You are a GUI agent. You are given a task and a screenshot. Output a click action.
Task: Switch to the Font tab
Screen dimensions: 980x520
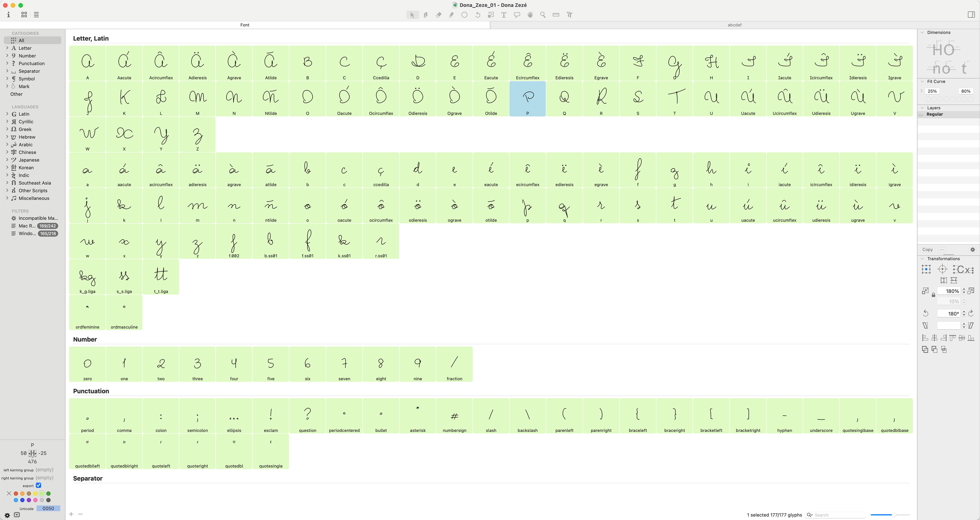click(245, 25)
